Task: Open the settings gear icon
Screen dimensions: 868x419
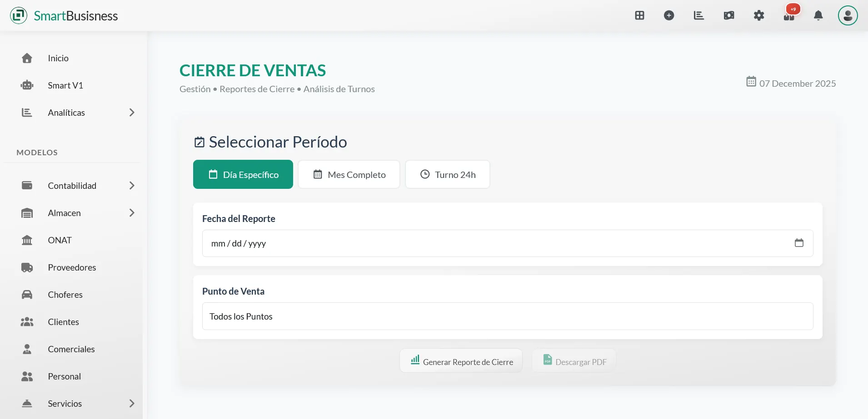Action: (x=759, y=15)
